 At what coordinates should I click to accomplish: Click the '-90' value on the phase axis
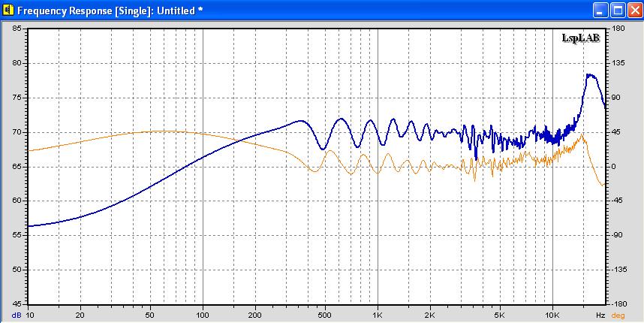pos(617,235)
